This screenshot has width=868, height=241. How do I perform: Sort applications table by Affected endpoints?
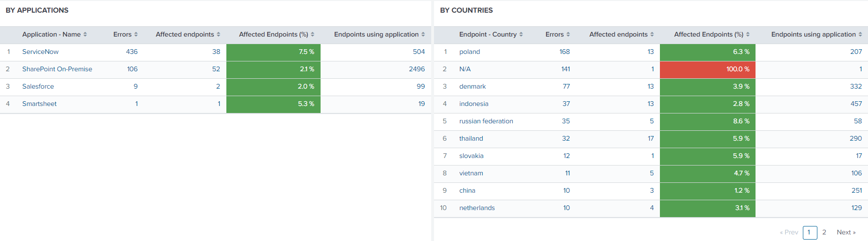[x=218, y=35]
